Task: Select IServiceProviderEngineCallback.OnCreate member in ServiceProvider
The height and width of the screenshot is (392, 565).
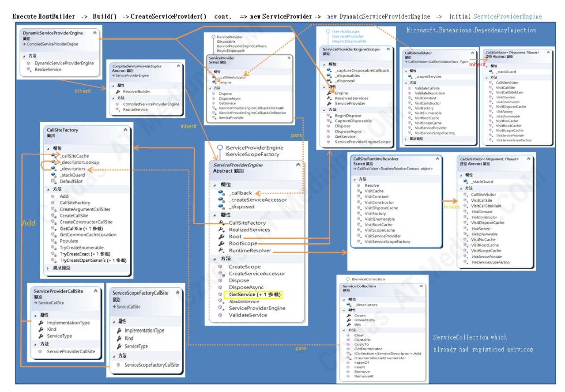Action: [x=251, y=108]
